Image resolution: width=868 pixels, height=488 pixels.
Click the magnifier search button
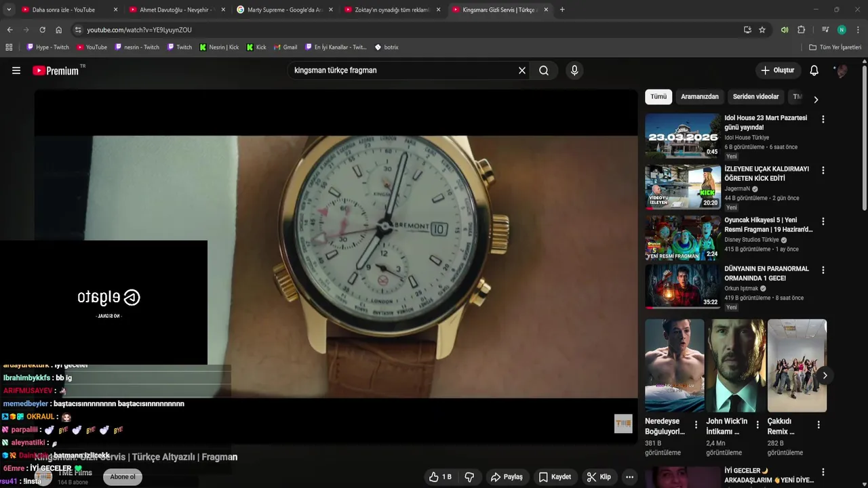tap(544, 70)
